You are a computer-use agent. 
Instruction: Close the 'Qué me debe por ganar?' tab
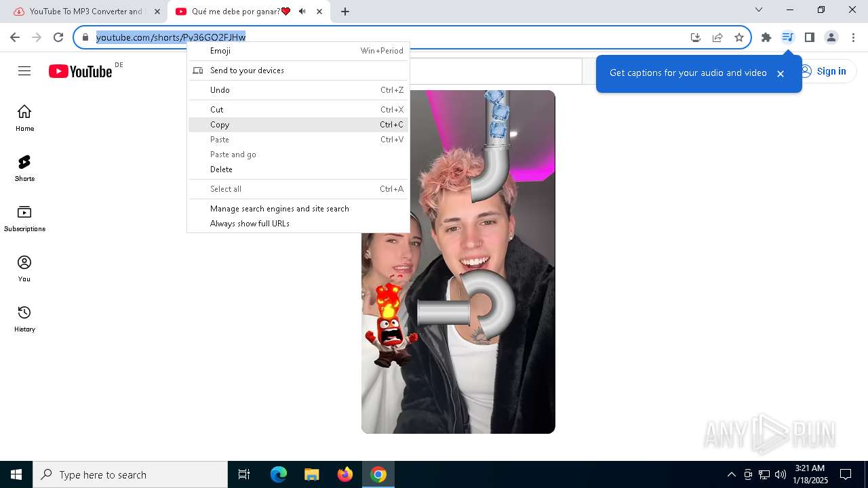(x=319, y=12)
